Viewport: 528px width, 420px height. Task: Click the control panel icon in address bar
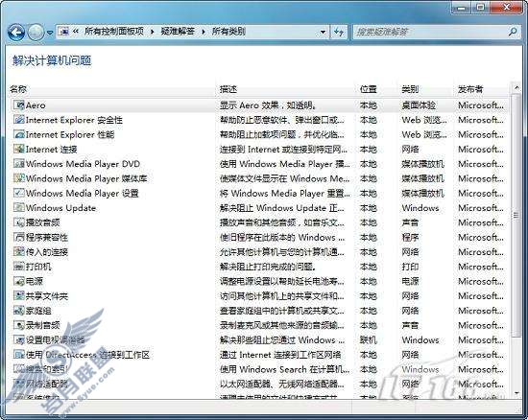coord(63,32)
